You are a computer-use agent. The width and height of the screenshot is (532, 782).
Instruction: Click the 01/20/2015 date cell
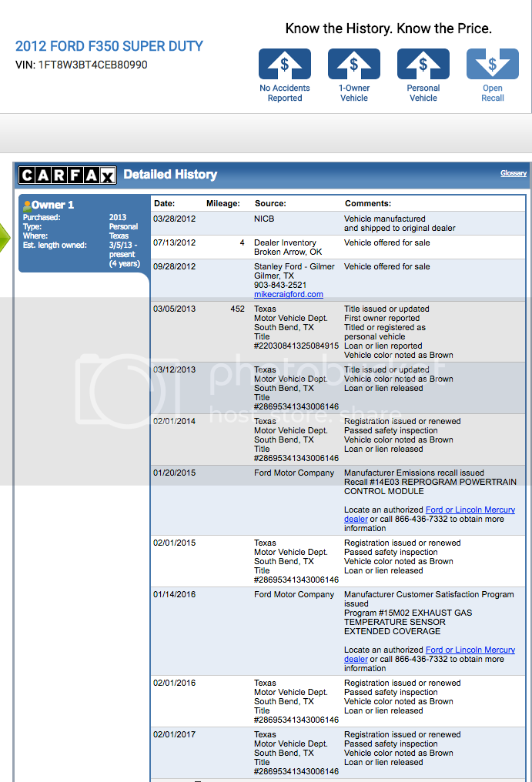pyautogui.click(x=174, y=473)
